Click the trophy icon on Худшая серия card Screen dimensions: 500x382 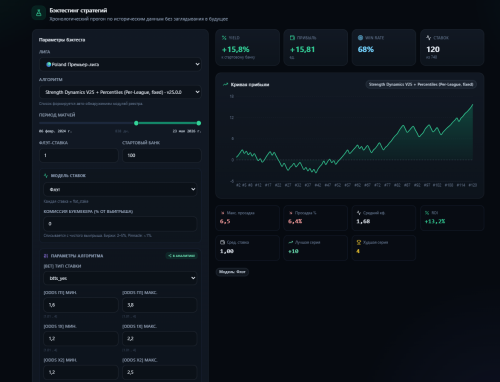(x=359, y=242)
